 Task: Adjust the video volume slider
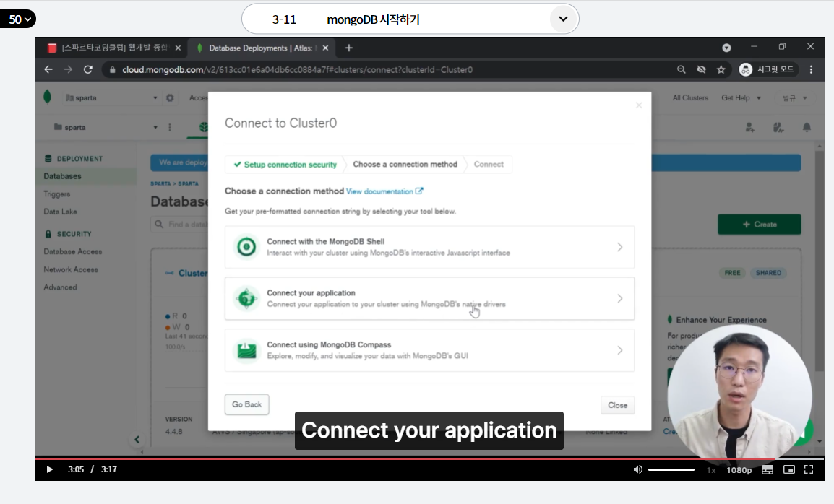pyautogui.click(x=671, y=469)
